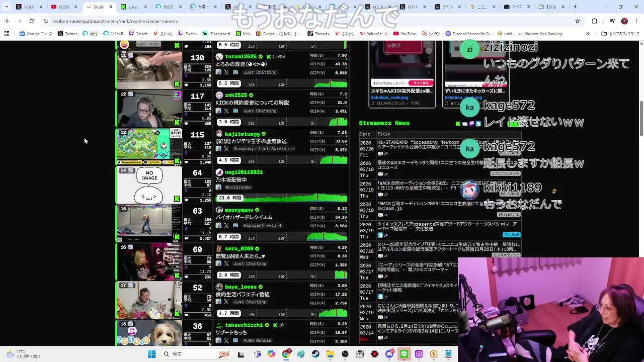Open the stats icon in toromi2525's row
Screen dimensions: 644x362
[x=218, y=72]
